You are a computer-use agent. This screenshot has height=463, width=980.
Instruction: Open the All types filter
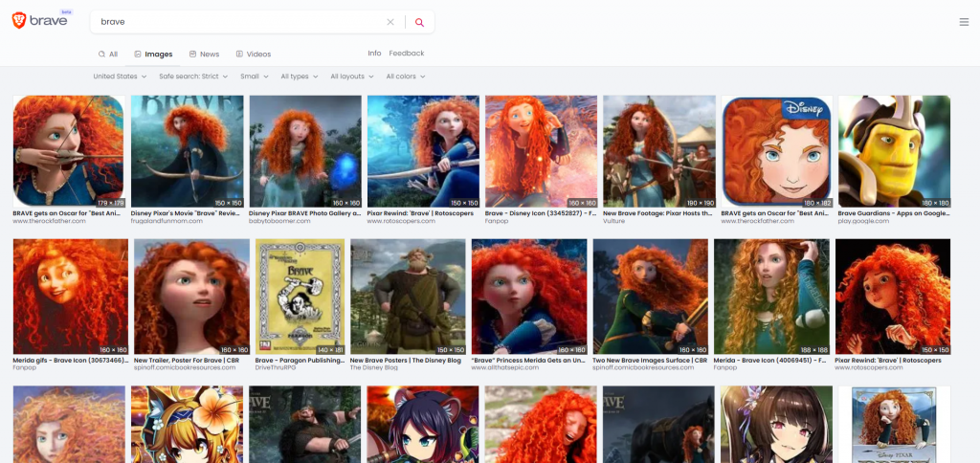pos(299,77)
